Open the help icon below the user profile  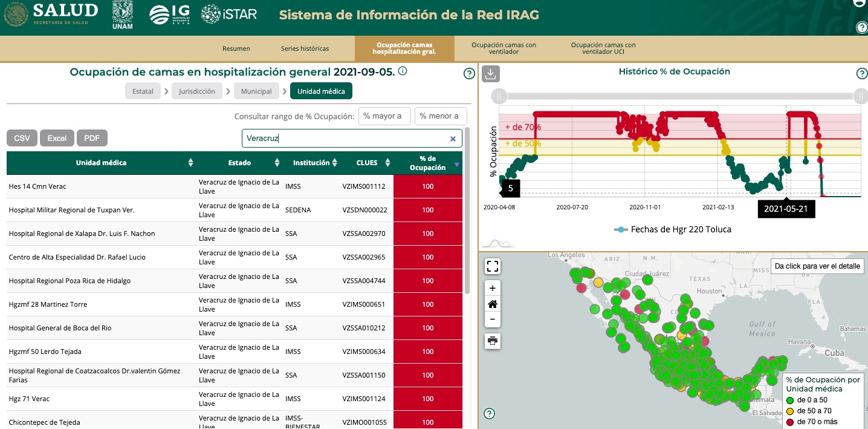pos(863,27)
